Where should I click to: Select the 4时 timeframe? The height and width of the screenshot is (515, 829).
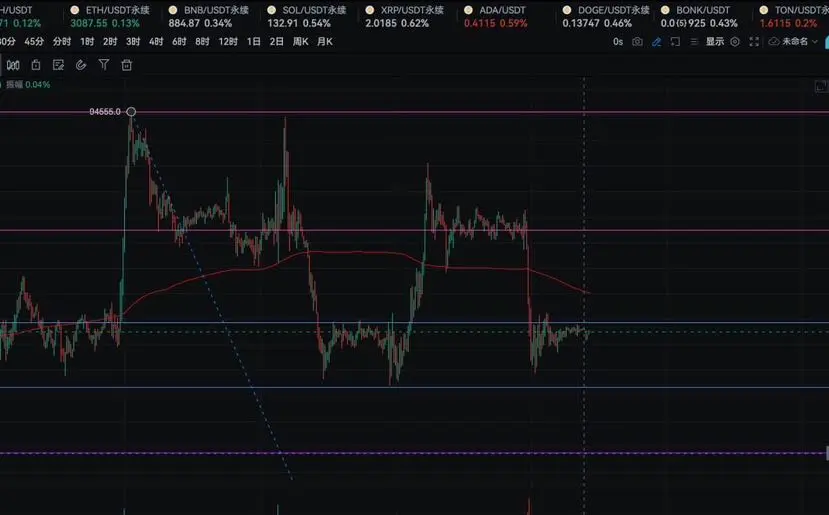(x=156, y=42)
